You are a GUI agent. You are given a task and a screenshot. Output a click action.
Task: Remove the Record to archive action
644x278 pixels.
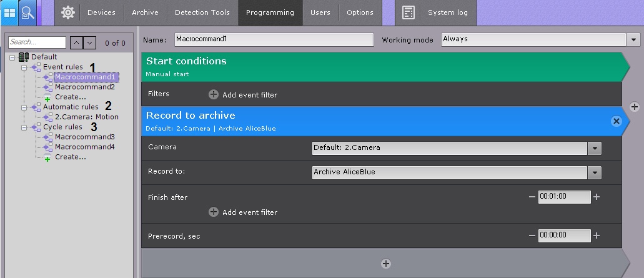(x=617, y=121)
